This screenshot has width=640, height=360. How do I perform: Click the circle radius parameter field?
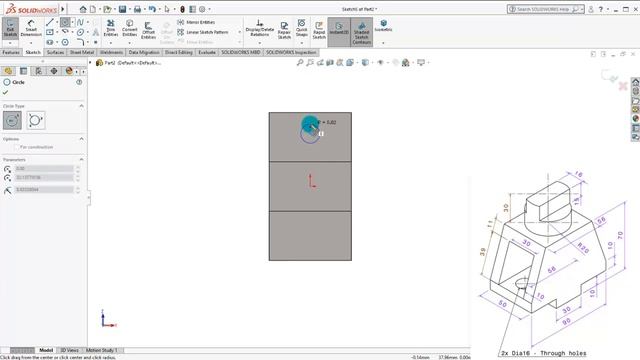coord(44,190)
